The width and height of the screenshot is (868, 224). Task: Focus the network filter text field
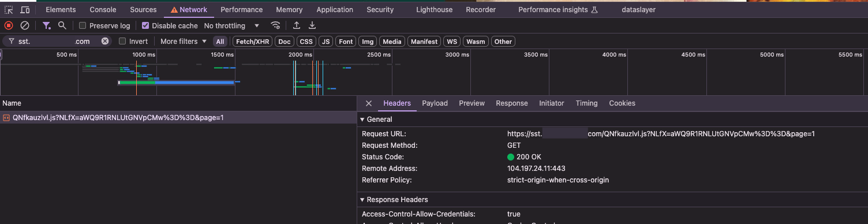58,41
